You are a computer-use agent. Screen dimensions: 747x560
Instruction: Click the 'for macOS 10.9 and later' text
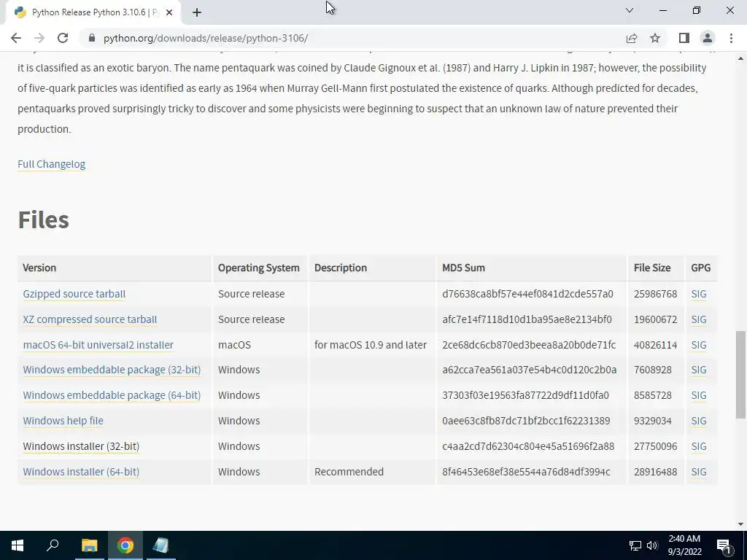pyautogui.click(x=371, y=345)
